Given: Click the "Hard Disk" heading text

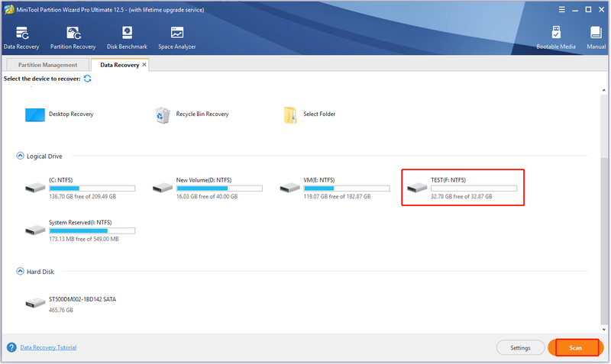Looking at the screenshot, I should pos(40,272).
